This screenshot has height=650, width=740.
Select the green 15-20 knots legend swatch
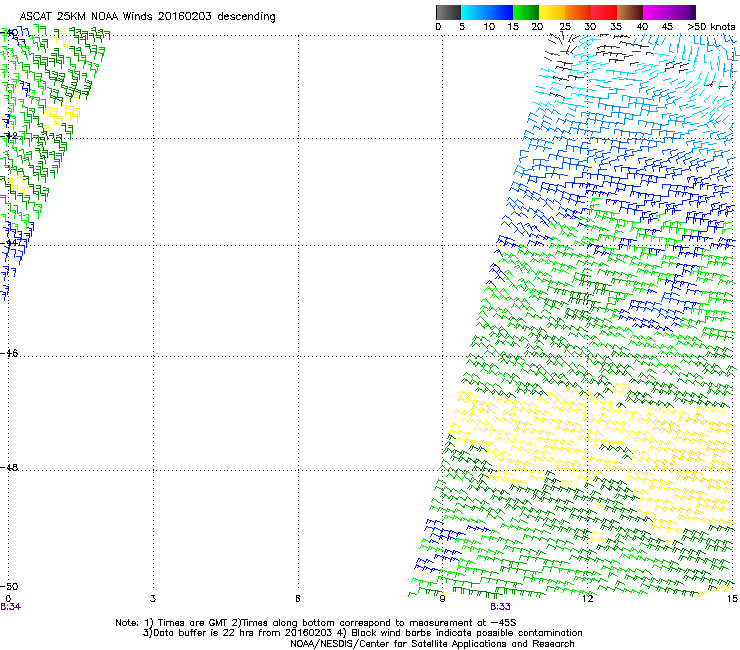(x=526, y=12)
